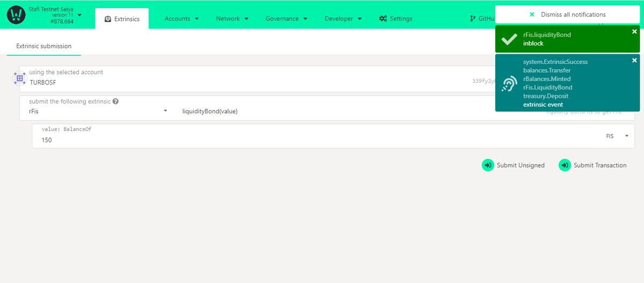The image size is (644, 283).
Task: Open the Developer menu
Action: coord(343,19)
